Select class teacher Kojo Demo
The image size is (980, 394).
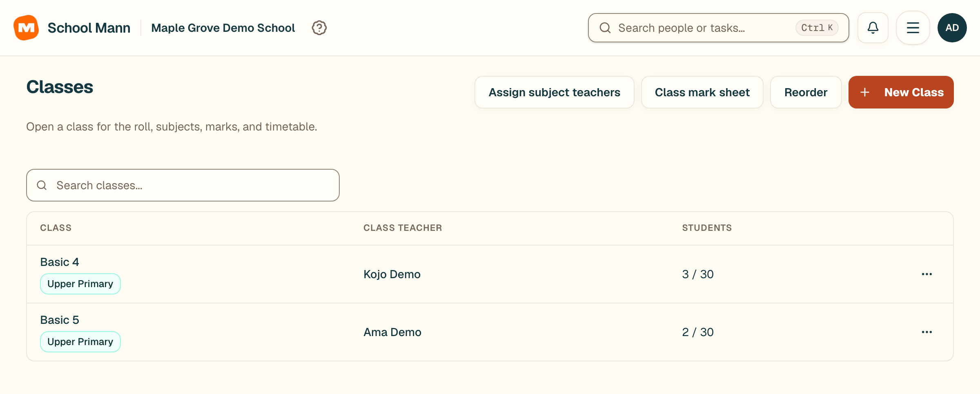[392, 274]
